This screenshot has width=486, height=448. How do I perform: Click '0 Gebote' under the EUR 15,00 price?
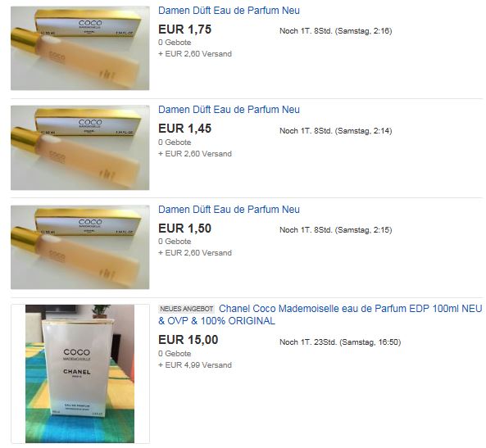175,354
